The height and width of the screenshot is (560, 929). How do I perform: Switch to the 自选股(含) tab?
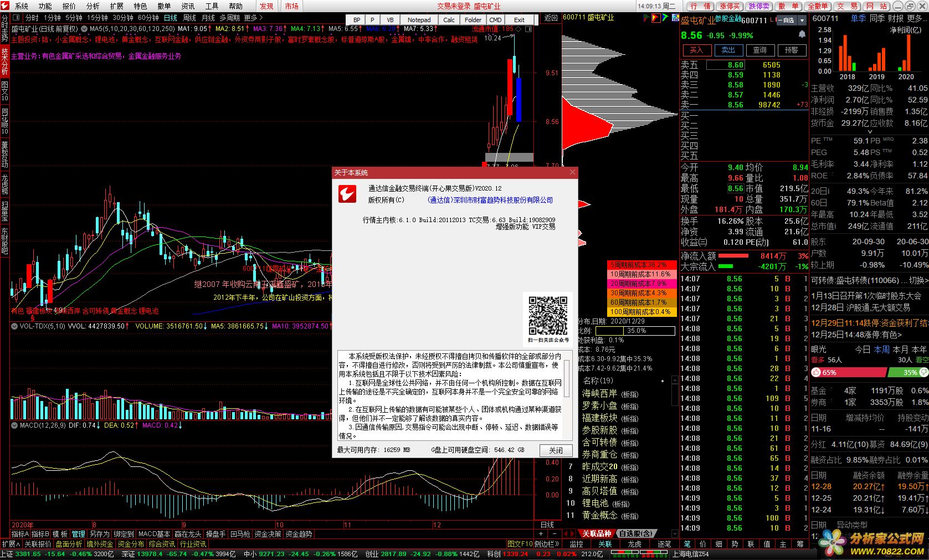[635, 533]
